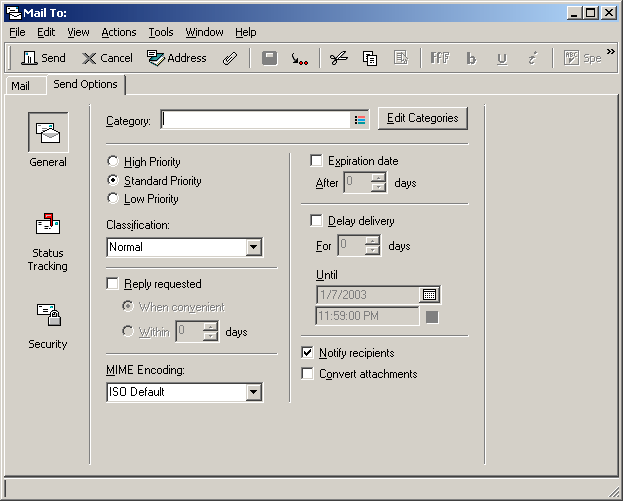Select Standard Priority radio button
This screenshot has height=501, width=623.
tap(113, 180)
